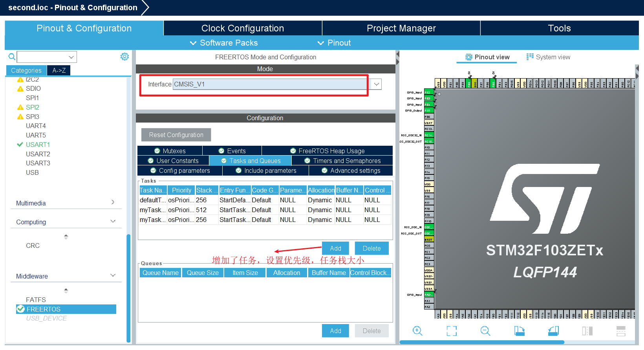Click the search magnifier icon

click(x=12, y=57)
